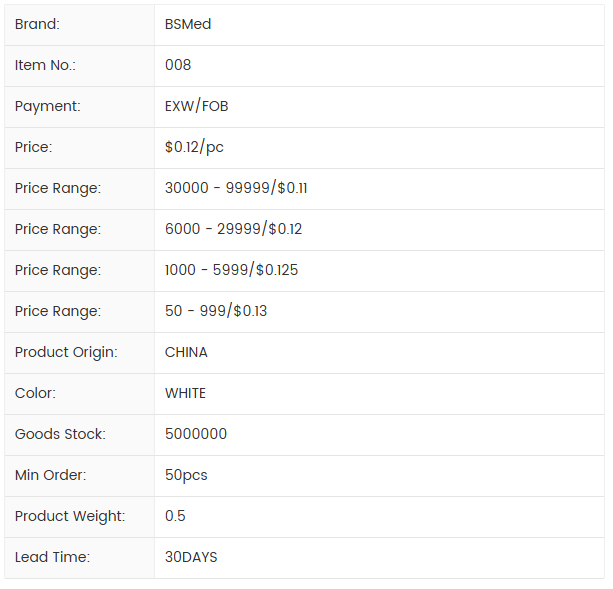
Task: Click the 50 - 999/$0.13 price range
Action: coord(216,311)
